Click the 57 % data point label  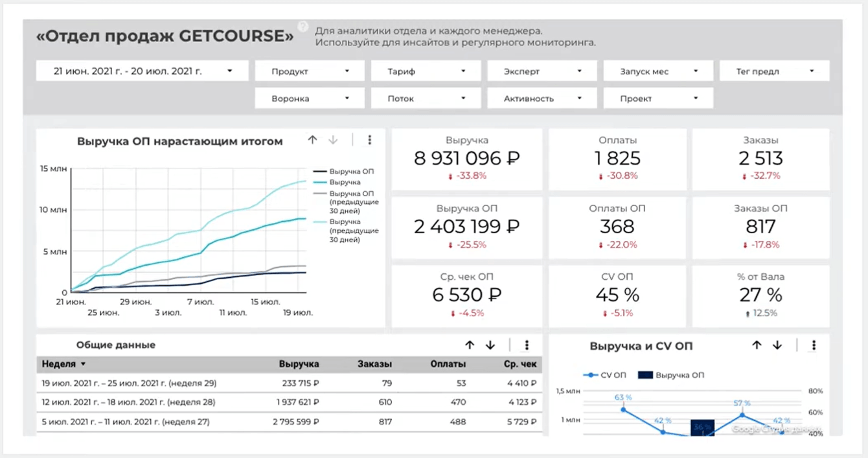pos(742,403)
